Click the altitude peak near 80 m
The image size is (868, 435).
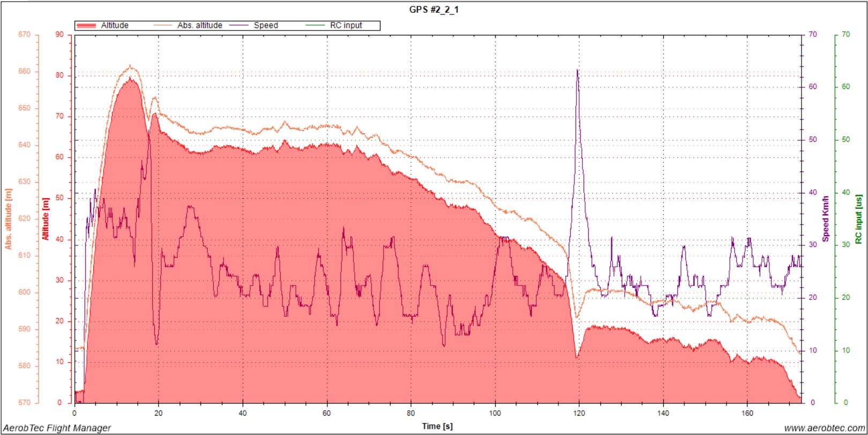point(130,78)
